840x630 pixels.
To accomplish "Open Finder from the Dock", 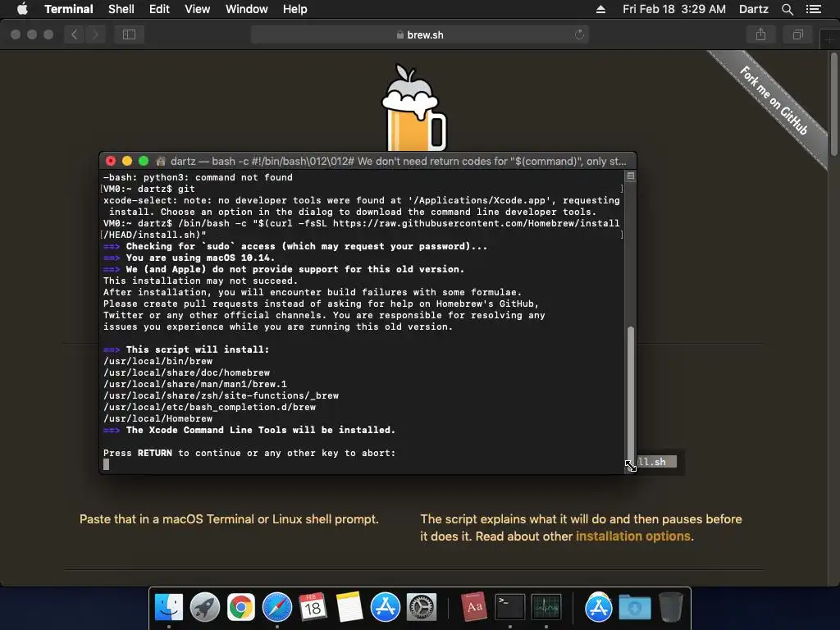I will tap(169, 608).
